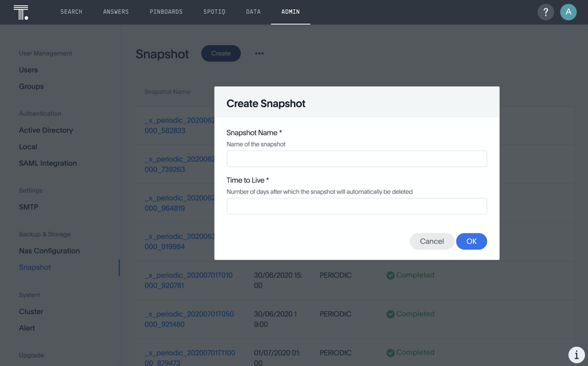The image size is (588, 366).
Task: Click the Completed check icon for 20200701T010 snapshot
Action: (390, 275)
